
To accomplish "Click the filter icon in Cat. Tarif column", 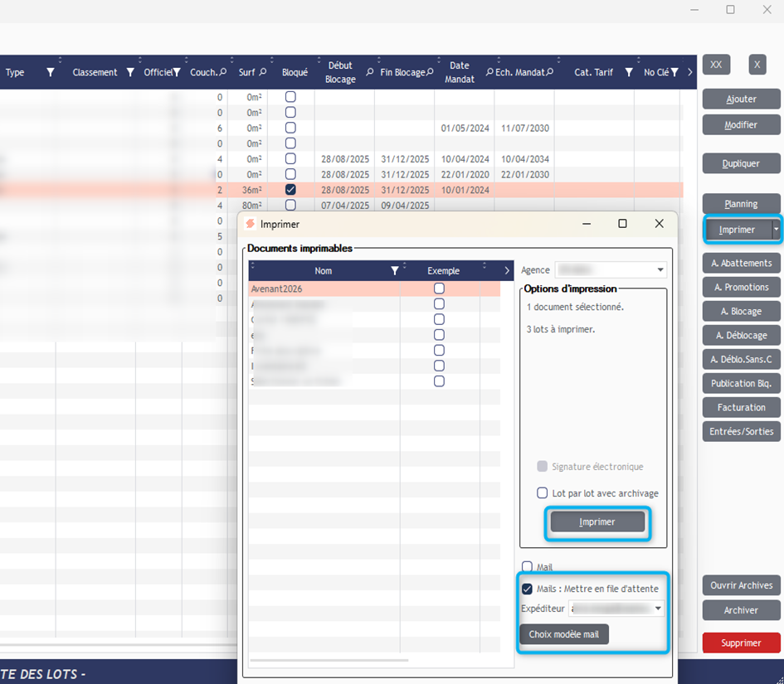I will pos(628,73).
